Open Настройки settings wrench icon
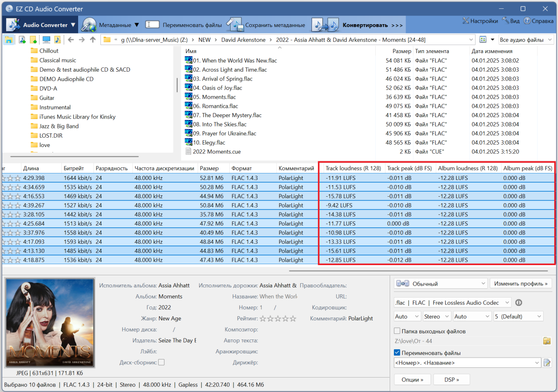The height and width of the screenshot is (392, 558). click(465, 21)
